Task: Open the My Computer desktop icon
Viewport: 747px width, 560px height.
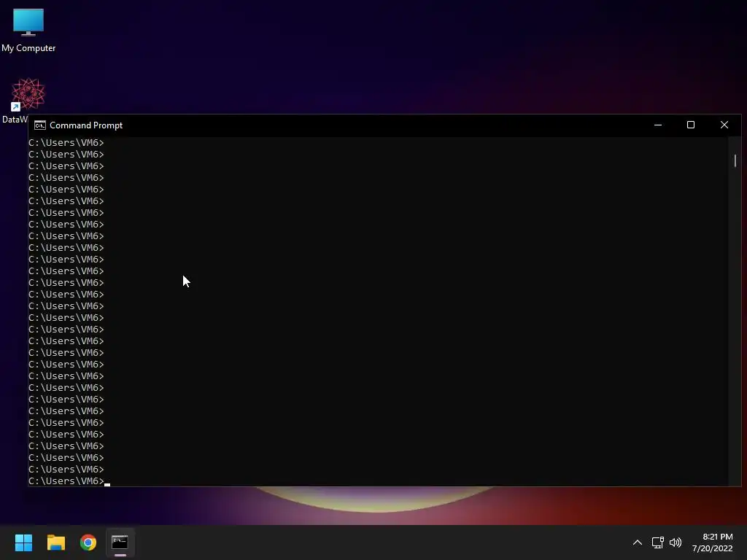Action: click(x=28, y=29)
